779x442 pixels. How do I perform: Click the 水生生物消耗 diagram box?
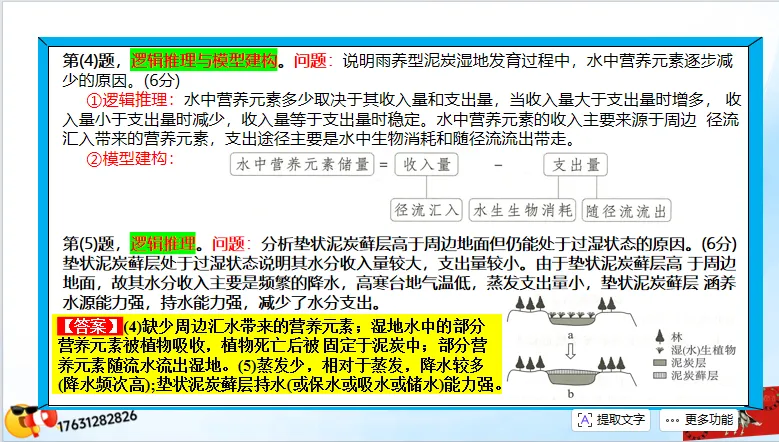(x=522, y=210)
